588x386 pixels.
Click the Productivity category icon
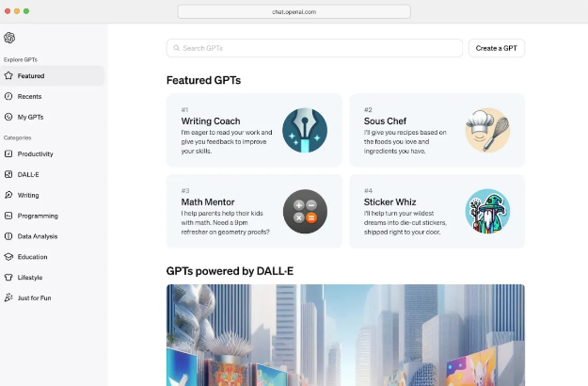pos(8,153)
